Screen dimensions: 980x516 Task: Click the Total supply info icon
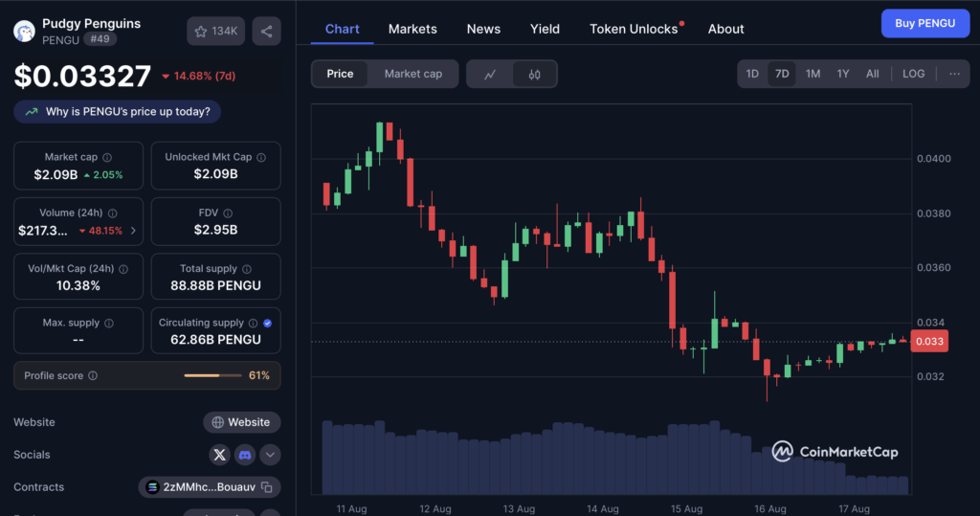click(247, 269)
